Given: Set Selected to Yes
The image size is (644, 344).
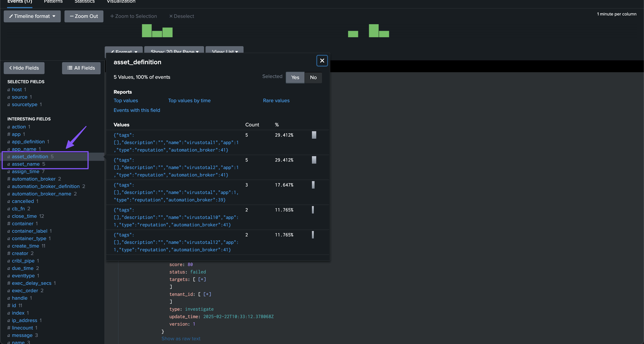Looking at the screenshot, I should (295, 77).
